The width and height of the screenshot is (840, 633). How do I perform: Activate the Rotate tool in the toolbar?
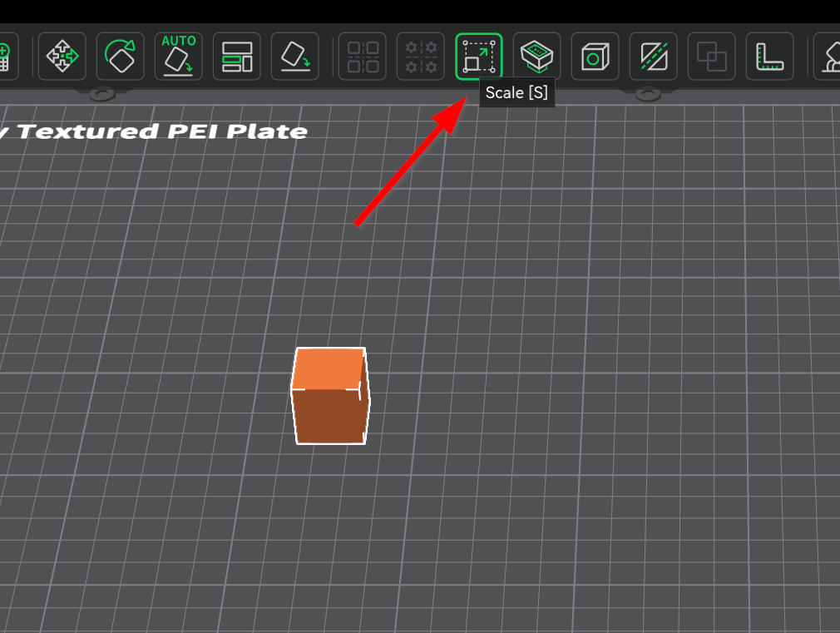point(121,57)
